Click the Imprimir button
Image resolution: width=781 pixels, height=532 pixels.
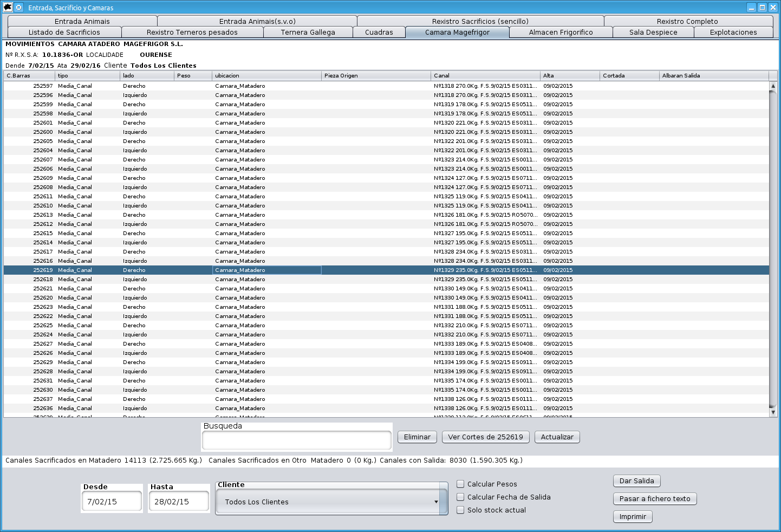coord(633,516)
